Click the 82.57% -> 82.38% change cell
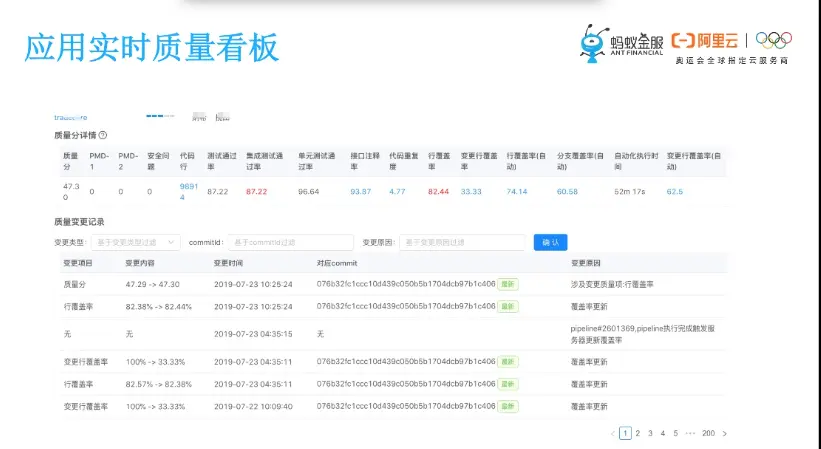The image size is (821, 449). coord(159,384)
